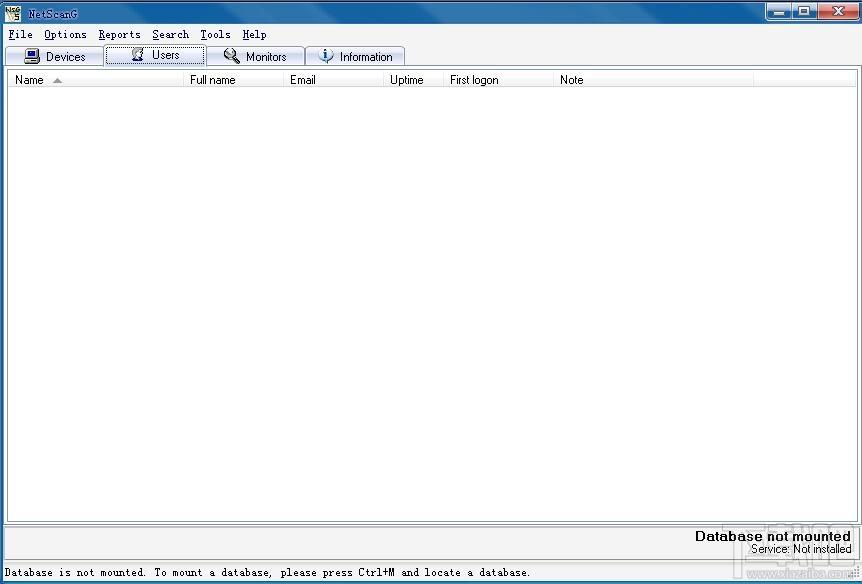Click the Service: Not installed text
Image resolution: width=862 pixels, height=584 pixels.
point(801,549)
